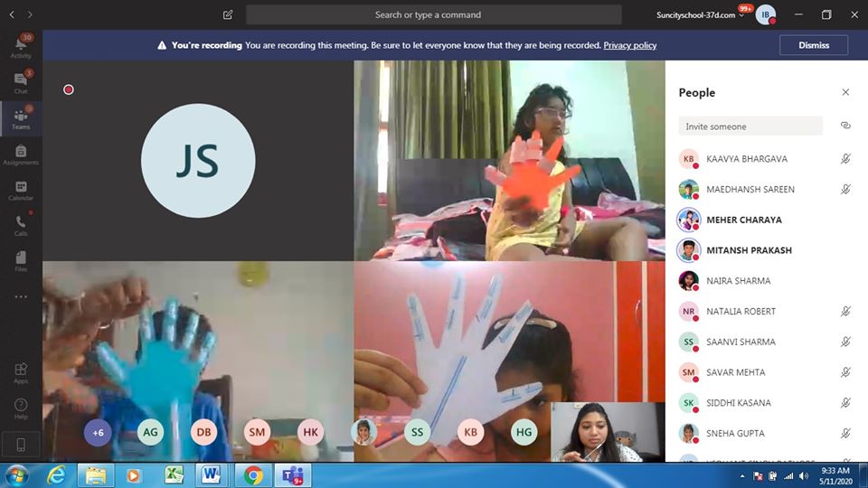Screen dimensions: 868x488
Task: Switch to the Teams tab
Action: tap(21, 118)
